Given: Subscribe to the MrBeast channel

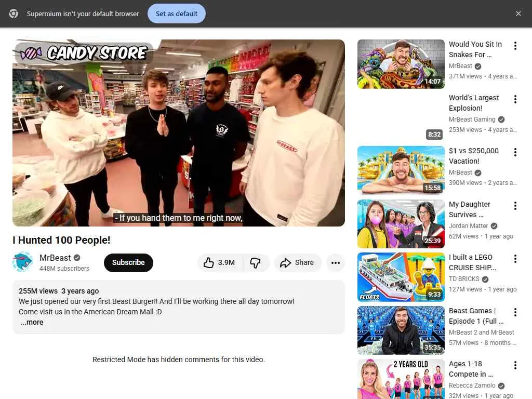Looking at the screenshot, I should tap(128, 262).
